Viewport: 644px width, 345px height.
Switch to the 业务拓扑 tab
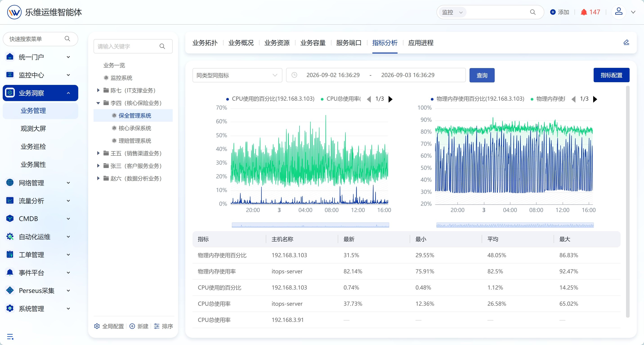tap(205, 43)
